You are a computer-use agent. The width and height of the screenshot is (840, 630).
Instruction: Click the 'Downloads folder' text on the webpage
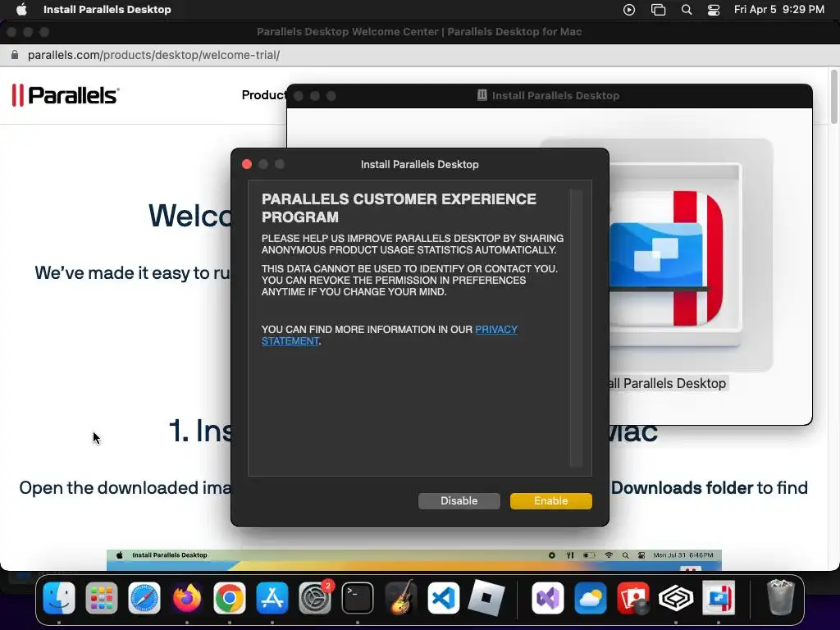tap(682, 488)
